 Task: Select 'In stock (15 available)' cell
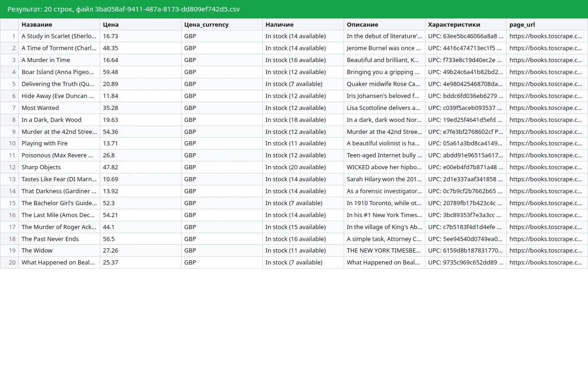pyautogui.click(x=303, y=227)
